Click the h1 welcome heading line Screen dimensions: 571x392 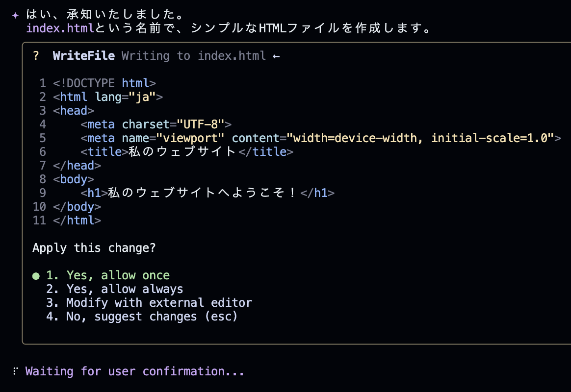208,193
